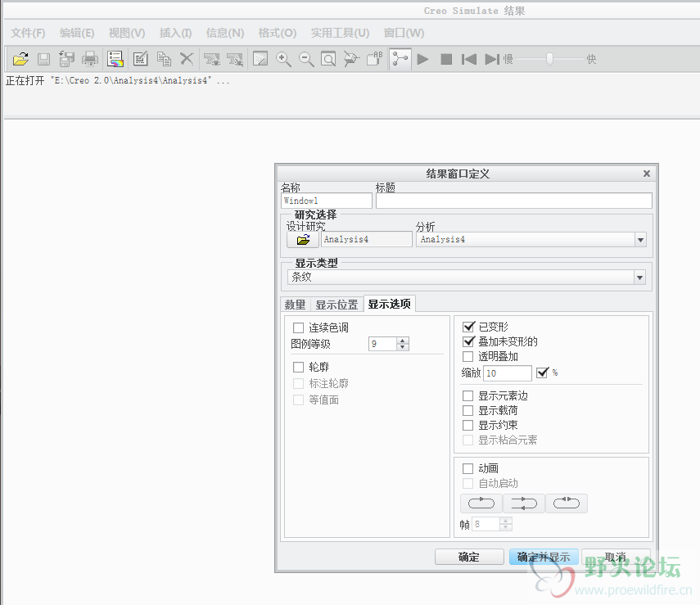
Task: Click the Save icon in toolbar
Action: (x=43, y=59)
